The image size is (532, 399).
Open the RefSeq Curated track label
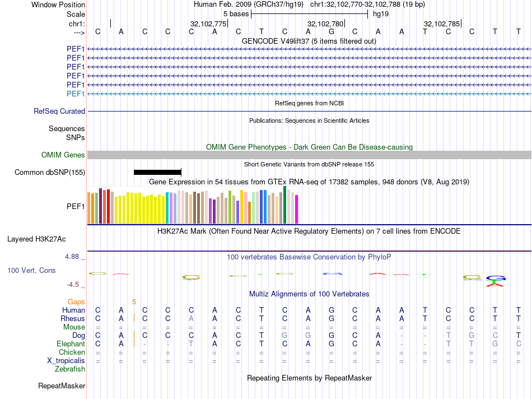59,111
